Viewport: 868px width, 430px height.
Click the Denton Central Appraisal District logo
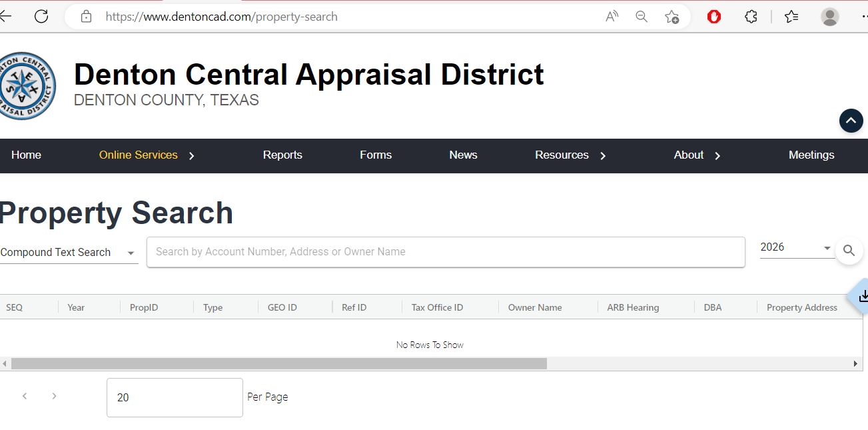point(28,85)
